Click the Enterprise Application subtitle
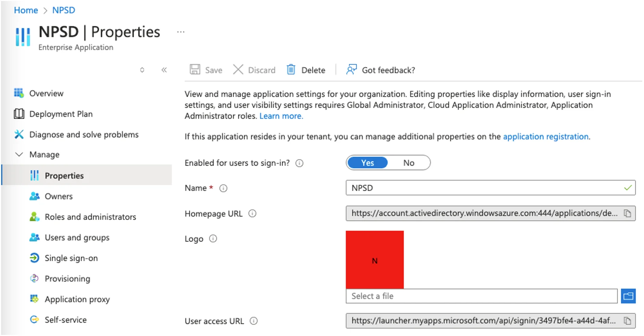The height and width of the screenshot is (336, 644). [x=76, y=47]
